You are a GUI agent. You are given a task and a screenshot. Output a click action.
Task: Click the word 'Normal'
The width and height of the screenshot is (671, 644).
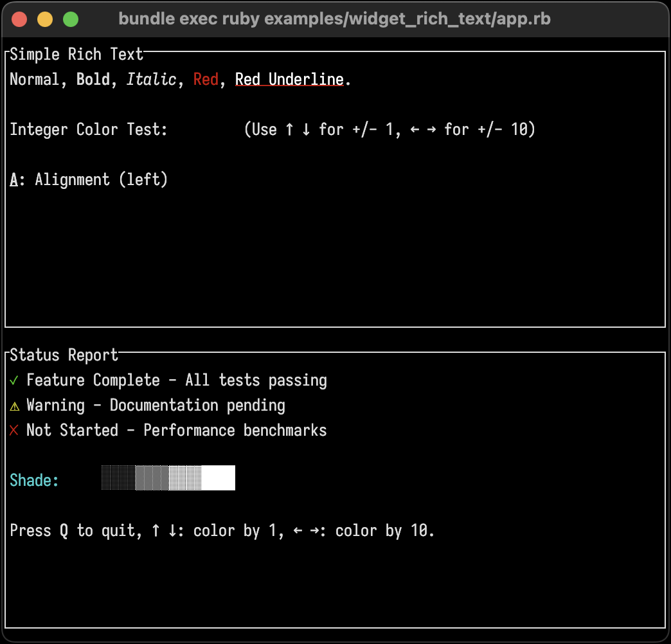34,79
